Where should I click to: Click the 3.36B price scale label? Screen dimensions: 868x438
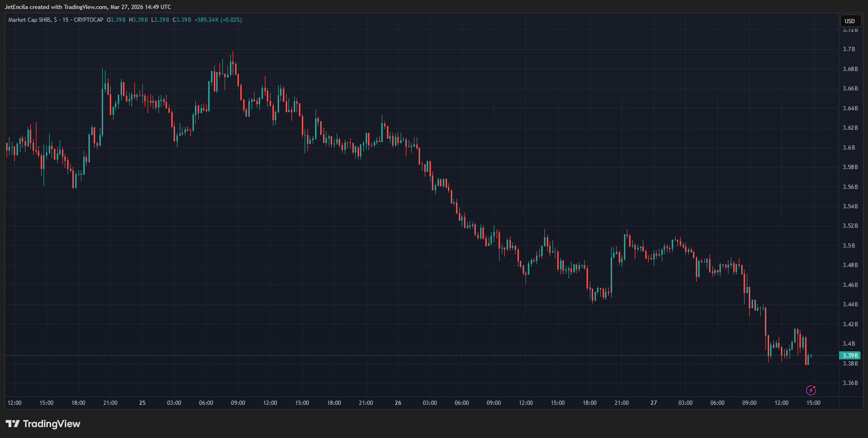tap(850, 383)
